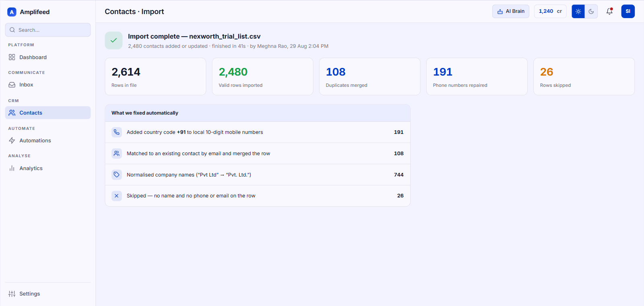644x306 pixels.
Task: Click the 191 count in fixes list
Action: click(x=399, y=132)
